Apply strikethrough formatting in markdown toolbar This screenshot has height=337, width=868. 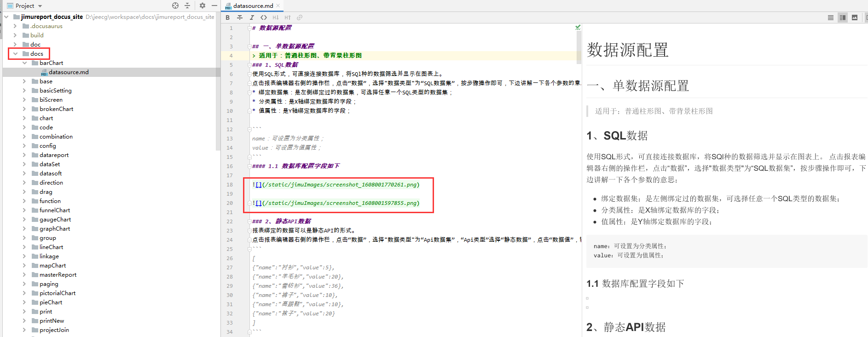click(240, 17)
